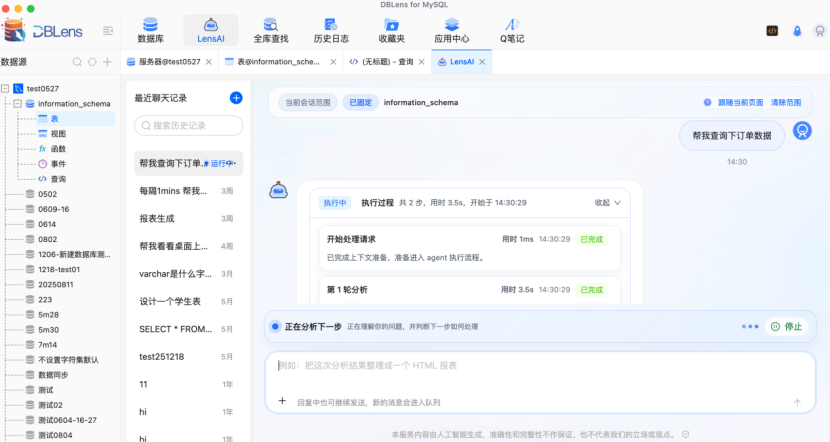Open the 设计一个学生表 chat

pyautogui.click(x=186, y=301)
